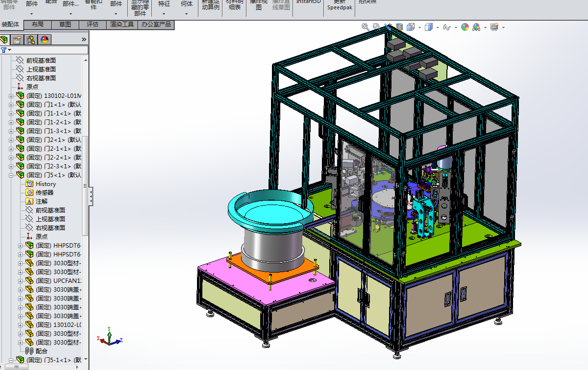
Task: Click the 门1<1> component icon
Action: click(20, 104)
